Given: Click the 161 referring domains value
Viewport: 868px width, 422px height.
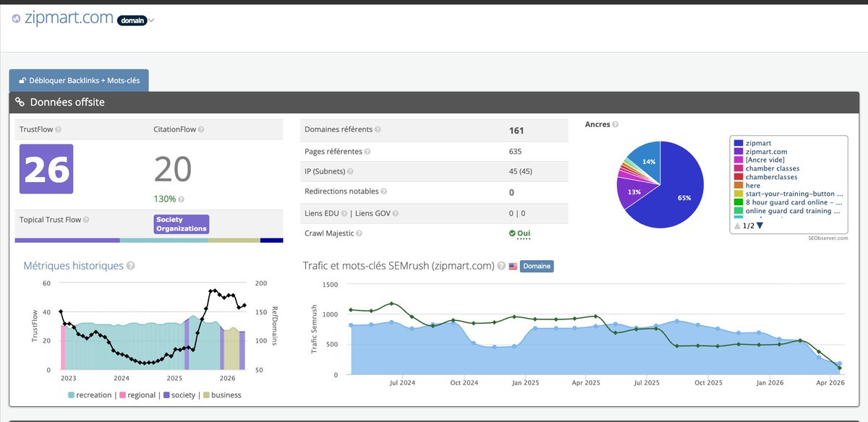Looking at the screenshot, I should [516, 131].
